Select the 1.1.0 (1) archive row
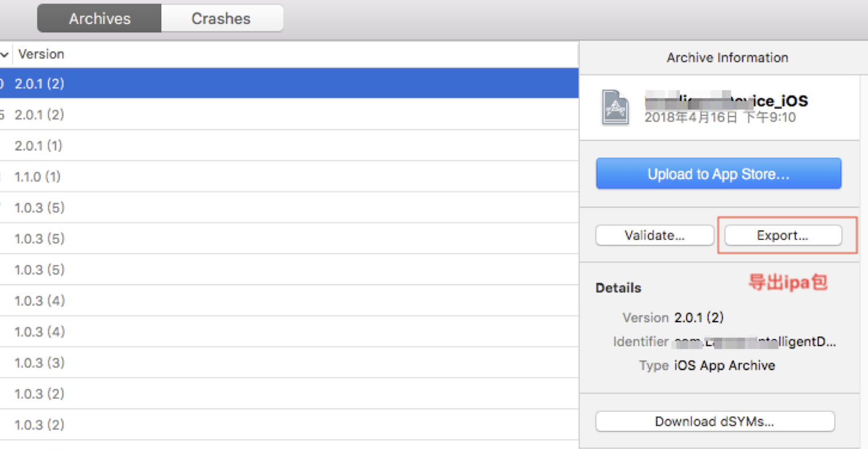Screen dimensions: 868x449 click(289, 177)
